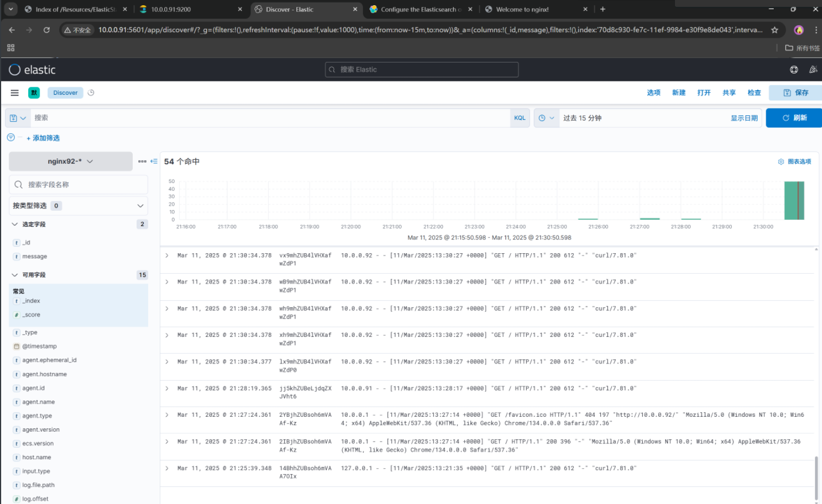822x504 pixels.
Task: Click 共享 in the top menu
Action: point(729,92)
